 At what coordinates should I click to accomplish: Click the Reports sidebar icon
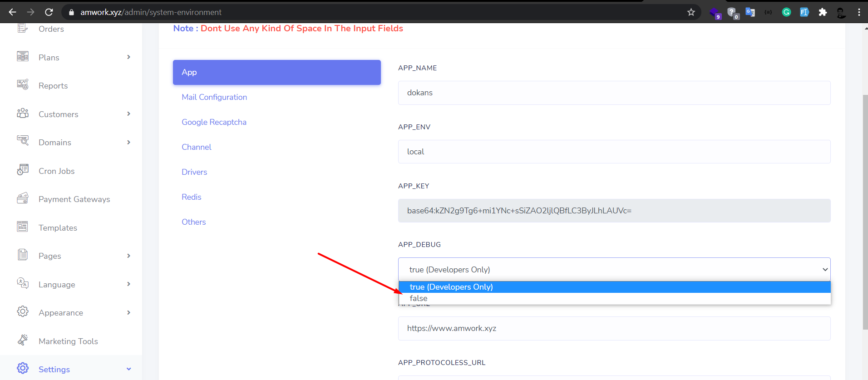click(23, 85)
